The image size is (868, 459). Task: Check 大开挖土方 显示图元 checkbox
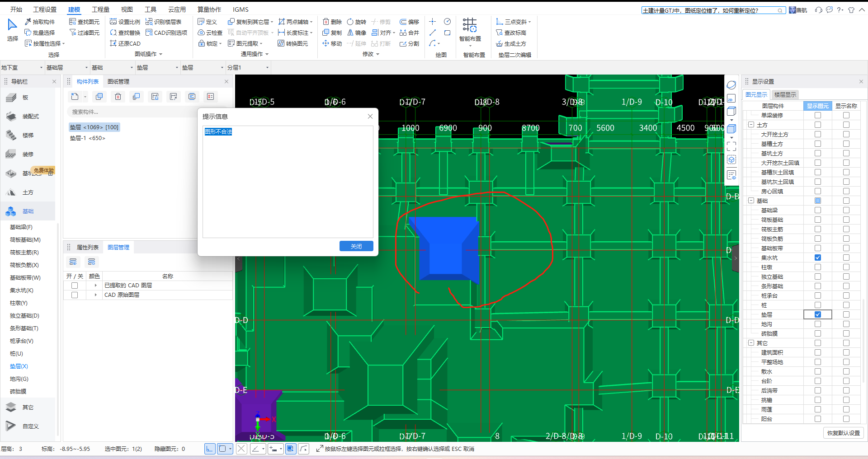point(818,134)
